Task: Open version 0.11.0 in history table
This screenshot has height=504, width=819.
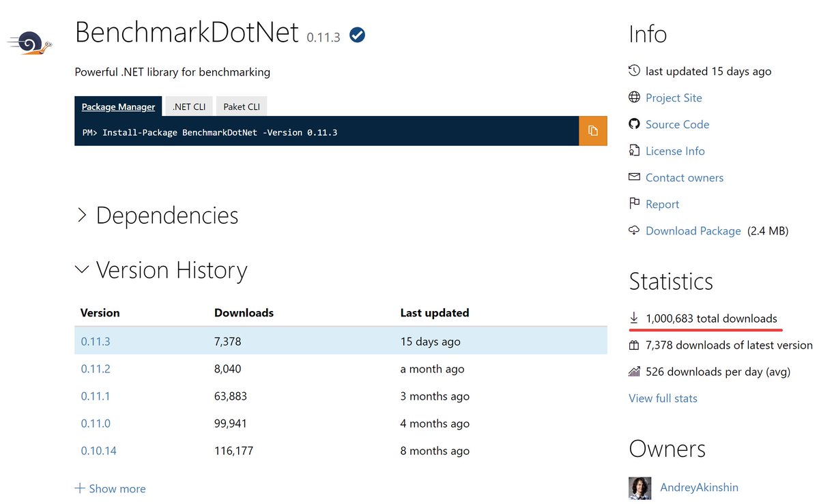Action: coord(96,424)
